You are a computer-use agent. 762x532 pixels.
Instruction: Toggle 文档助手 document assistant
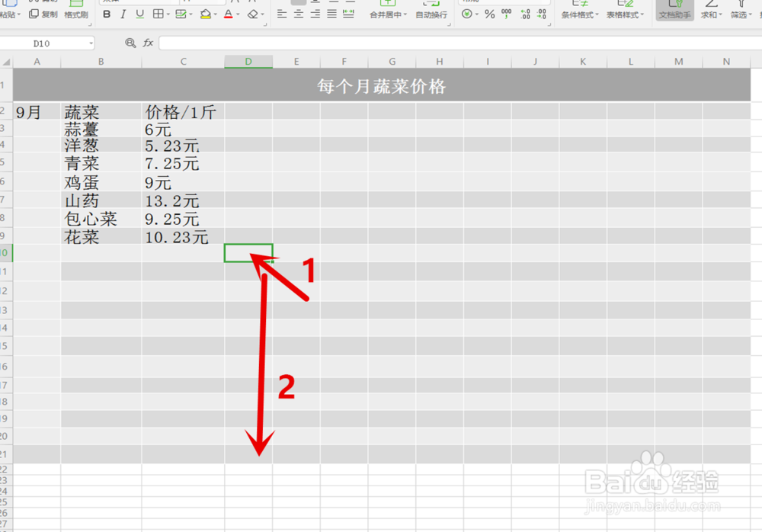pos(674,11)
